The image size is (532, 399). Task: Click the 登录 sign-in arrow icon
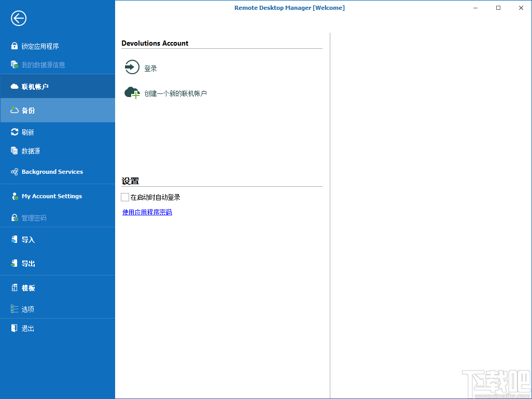tap(132, 67)
